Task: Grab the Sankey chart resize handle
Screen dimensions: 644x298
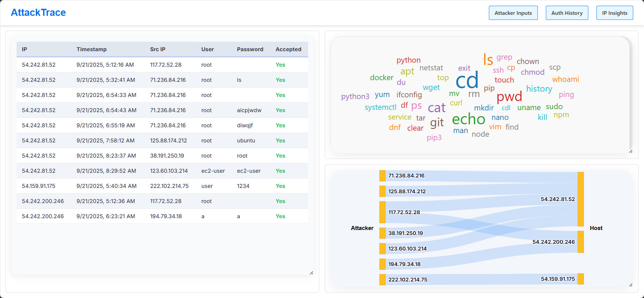Action: (x=631, y=285)
